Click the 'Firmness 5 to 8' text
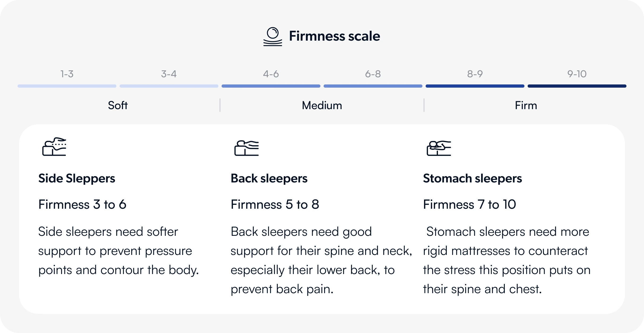 275,204
